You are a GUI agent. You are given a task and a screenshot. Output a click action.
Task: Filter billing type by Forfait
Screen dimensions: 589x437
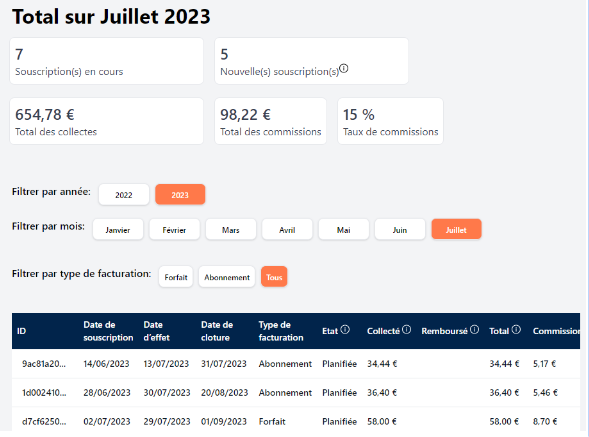pyautogui.click(x=176, y=277)
